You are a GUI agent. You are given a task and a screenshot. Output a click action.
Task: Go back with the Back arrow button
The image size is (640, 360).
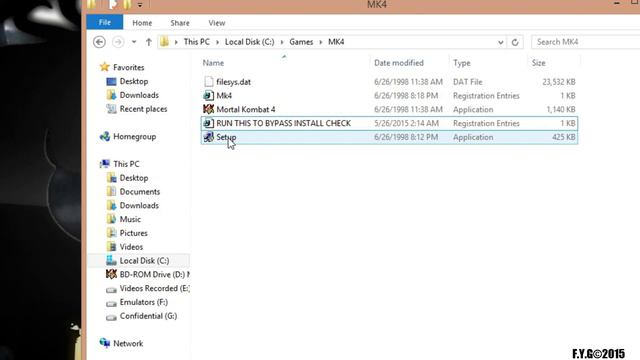tap(99, 42)
